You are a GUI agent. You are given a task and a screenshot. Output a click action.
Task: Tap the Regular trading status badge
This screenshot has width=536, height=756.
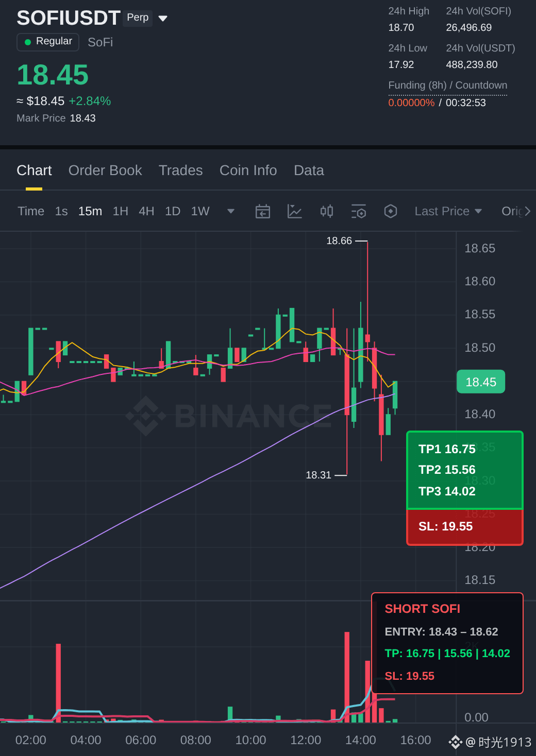(48, 42)
